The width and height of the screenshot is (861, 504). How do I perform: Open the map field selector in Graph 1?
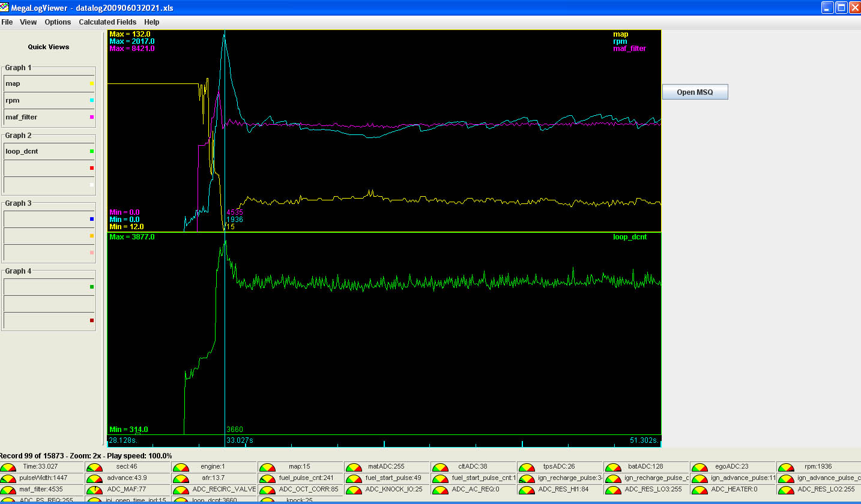point(49,84)
